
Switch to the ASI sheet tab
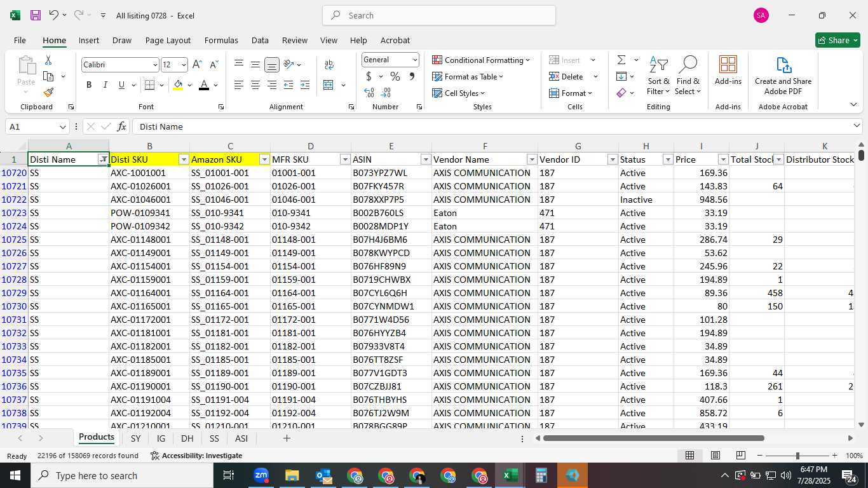point(241,438)
